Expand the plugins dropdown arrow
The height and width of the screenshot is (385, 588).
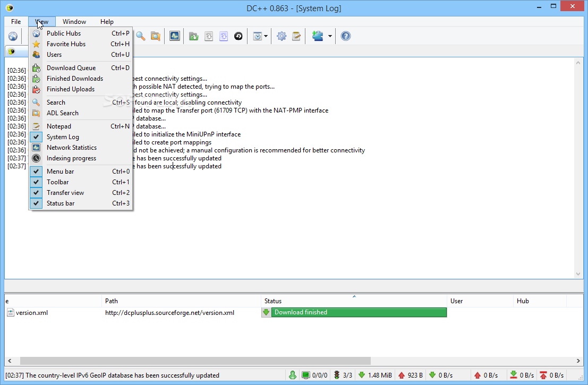tap(330, 36)
